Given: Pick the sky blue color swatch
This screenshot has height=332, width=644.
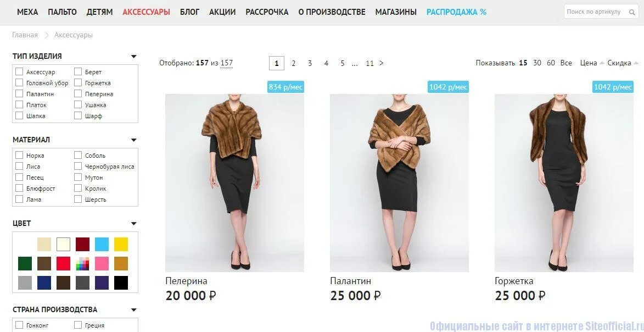Looking at the screenshot, I should [x=102, y=245].
